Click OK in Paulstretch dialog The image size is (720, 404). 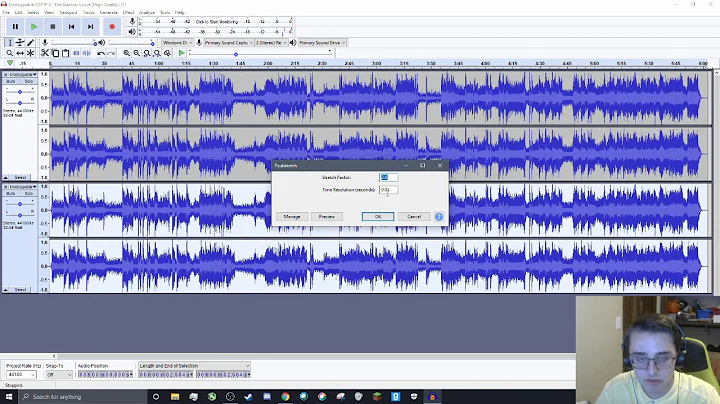click(378, 217)
